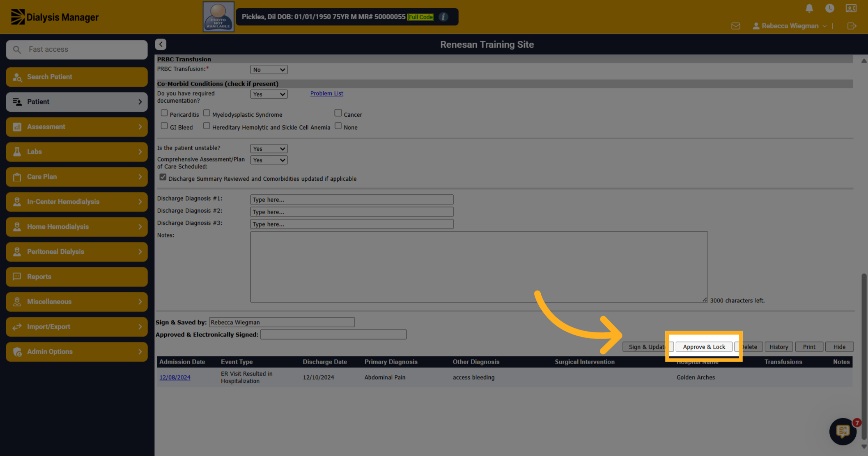
Task: Click the Dialysis Manager logo
Action: 55,17
